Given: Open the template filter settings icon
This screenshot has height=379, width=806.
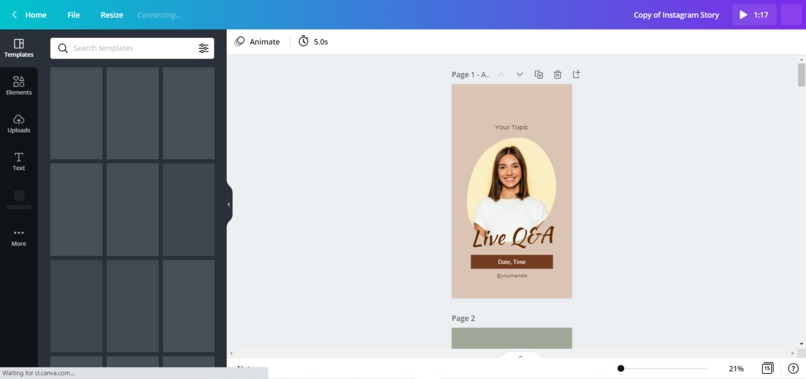Looking at the screenshot, I should [204, 48].
